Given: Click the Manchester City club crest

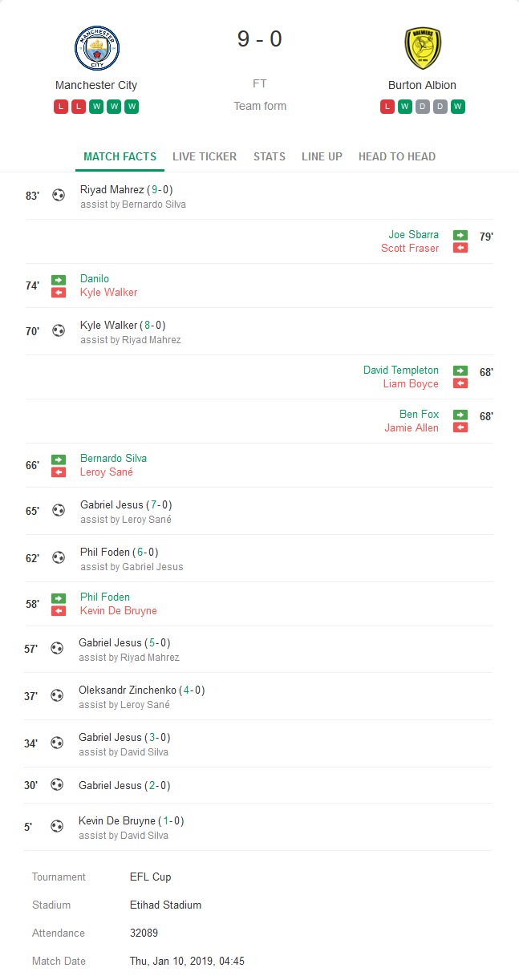Looking at the screenshot, I should (x=96, y=48).
